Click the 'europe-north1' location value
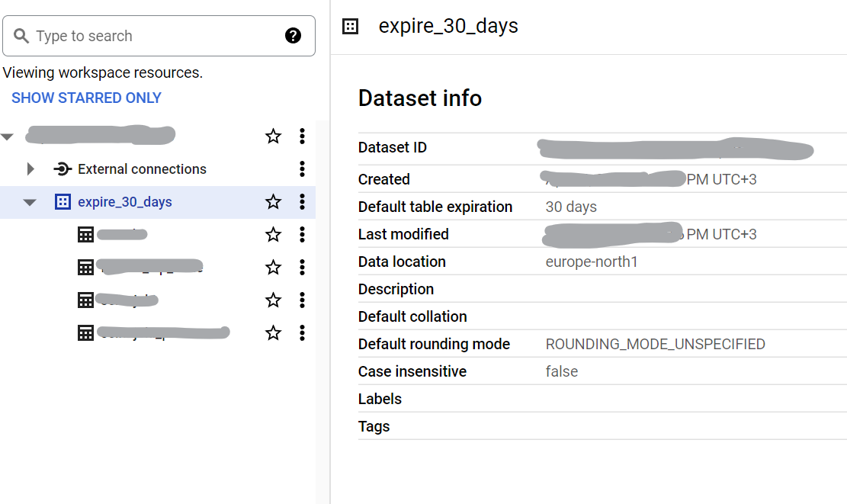The image size is (847, 504). click(592, 262)
